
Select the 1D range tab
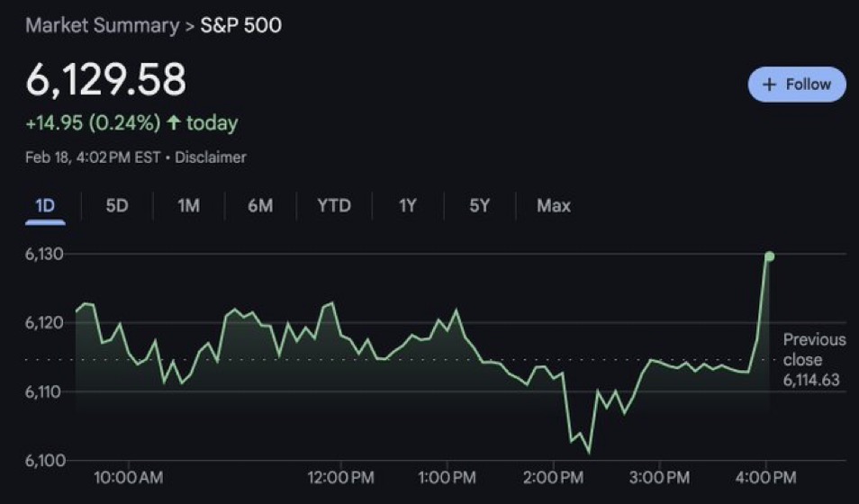45,206
